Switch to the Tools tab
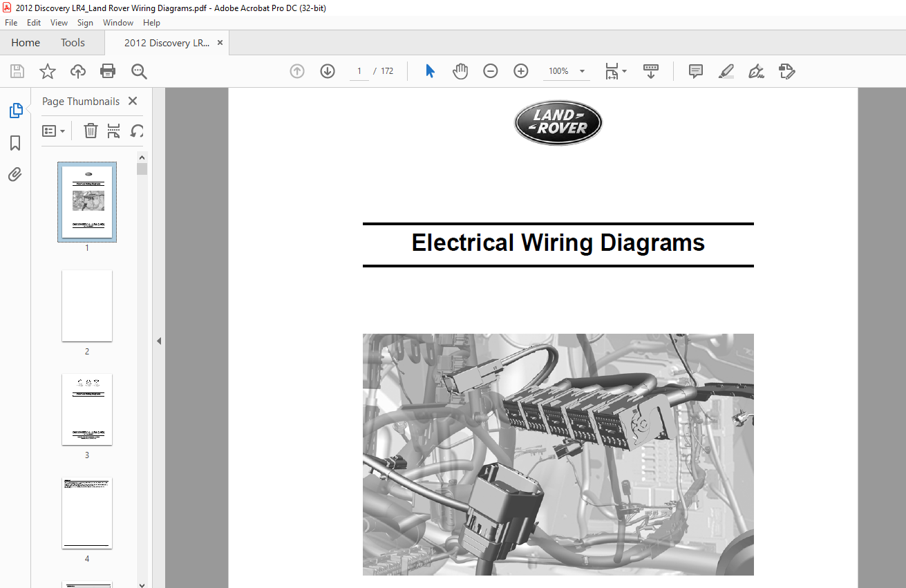This screenshot has width=906, height=588. tap(73, 43)
